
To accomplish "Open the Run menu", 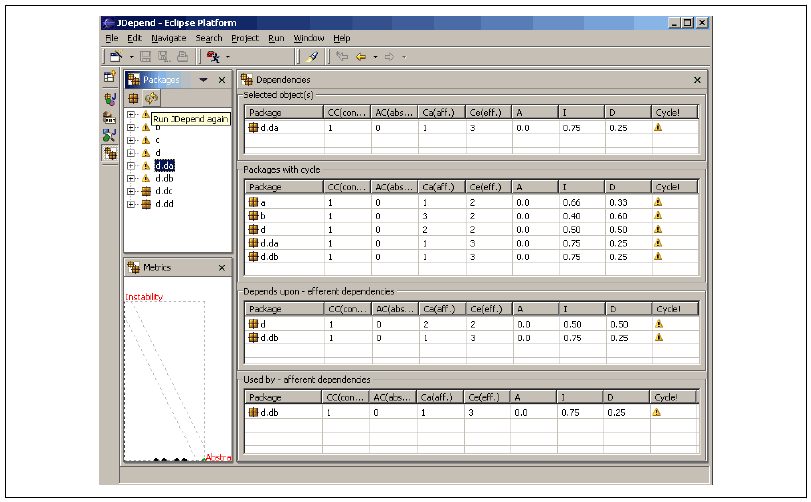I will coord(276,38).
